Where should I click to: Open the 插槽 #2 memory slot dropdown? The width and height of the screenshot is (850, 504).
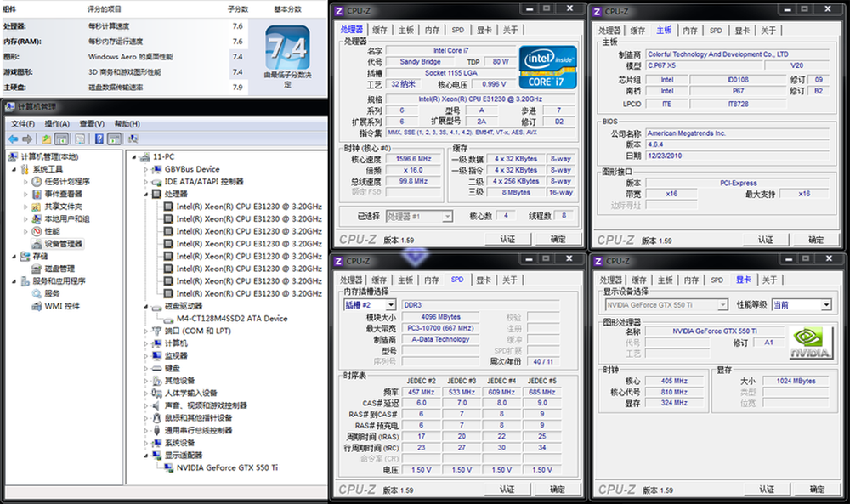[390, 305]
